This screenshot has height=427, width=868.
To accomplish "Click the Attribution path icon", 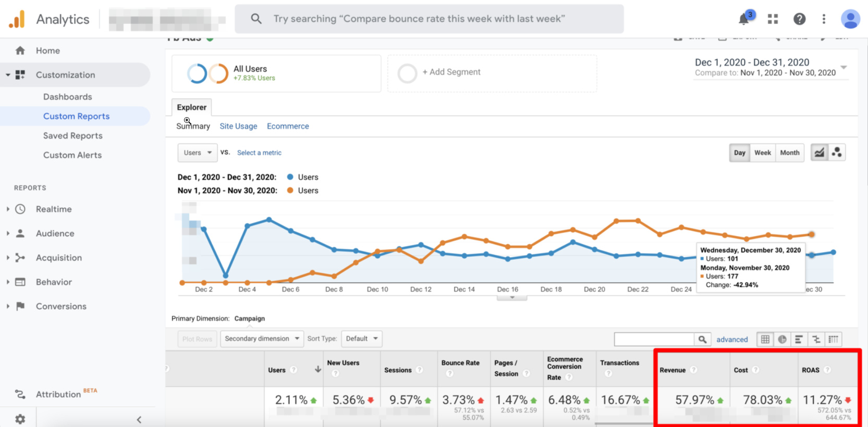I will point(20,394).
